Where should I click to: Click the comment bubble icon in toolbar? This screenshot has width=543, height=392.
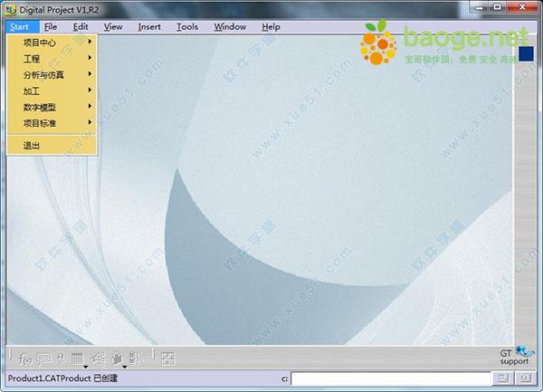44,359
